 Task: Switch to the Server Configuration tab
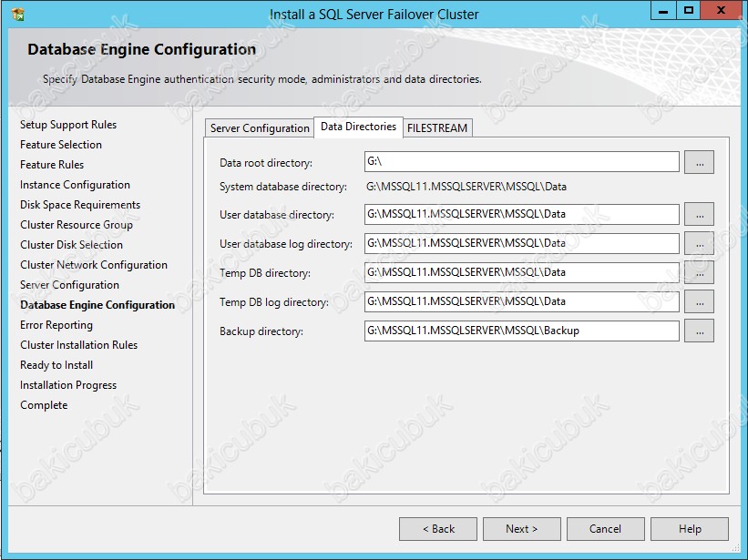tap(260, 128)
